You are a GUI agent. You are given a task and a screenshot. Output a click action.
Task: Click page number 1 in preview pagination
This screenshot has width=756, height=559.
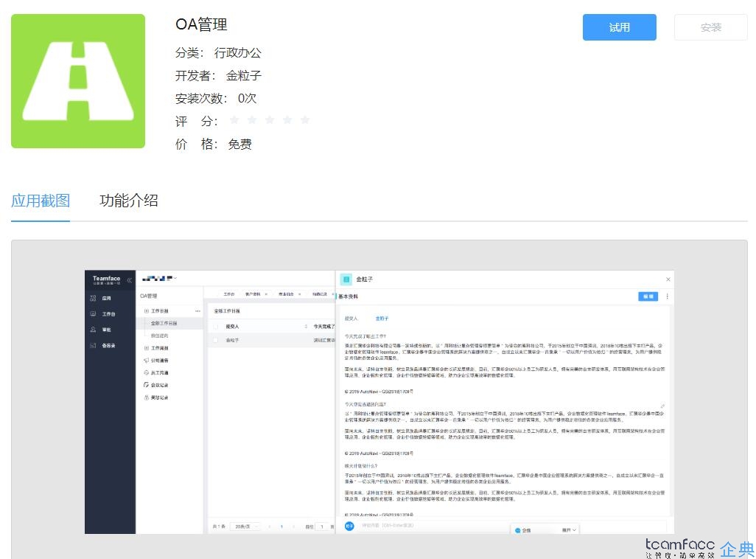281,527
